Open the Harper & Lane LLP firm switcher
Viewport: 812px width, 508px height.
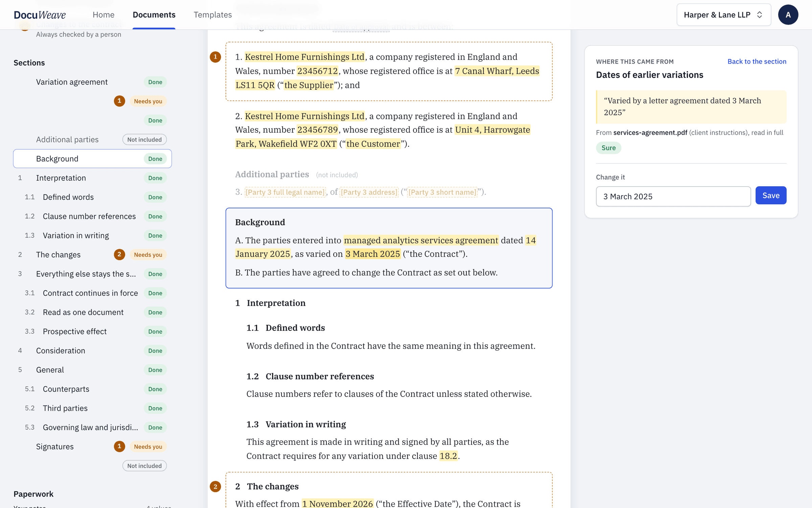724,15
